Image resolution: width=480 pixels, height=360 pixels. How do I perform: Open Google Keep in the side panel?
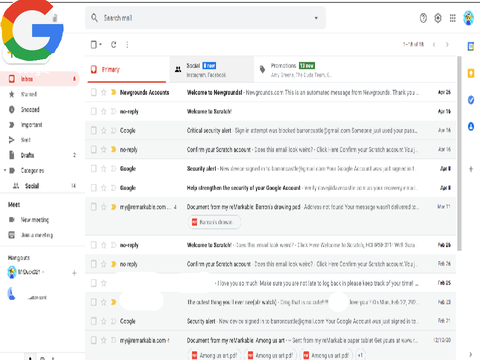(471, 73)
